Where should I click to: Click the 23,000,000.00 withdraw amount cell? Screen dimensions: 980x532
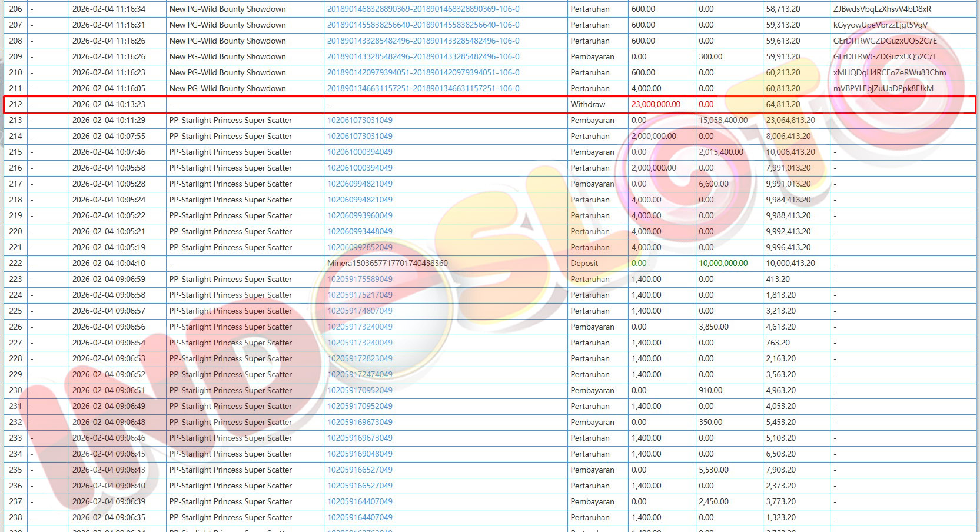[655, 105]
